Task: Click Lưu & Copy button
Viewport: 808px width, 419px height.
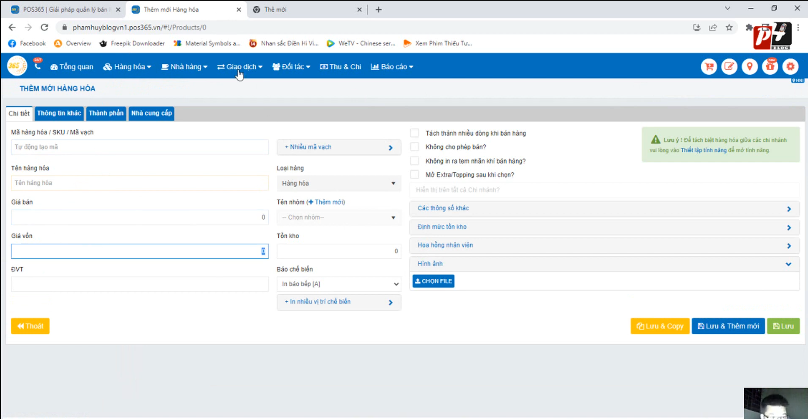Action: tap(660, 326)
